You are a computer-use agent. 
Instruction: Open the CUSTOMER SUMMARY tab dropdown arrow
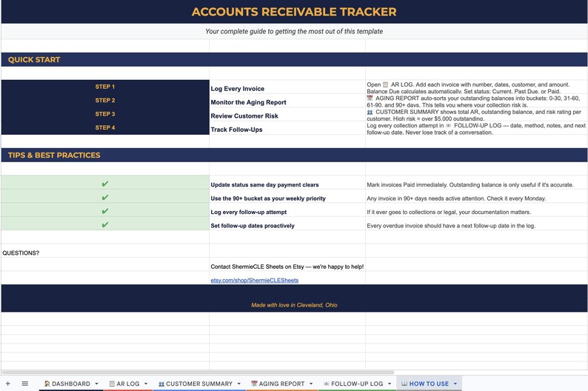tap(239, 384)
